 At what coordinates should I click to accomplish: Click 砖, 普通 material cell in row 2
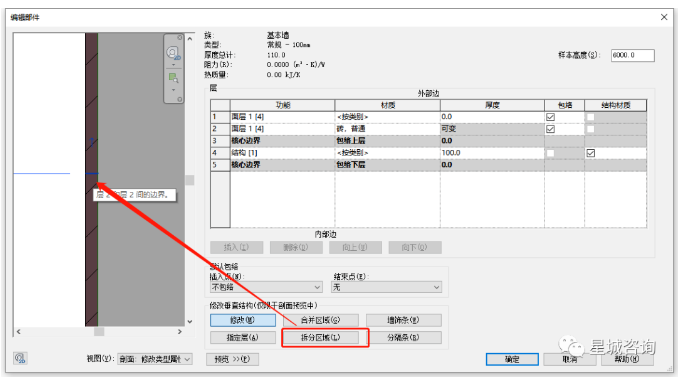point(387,129)
